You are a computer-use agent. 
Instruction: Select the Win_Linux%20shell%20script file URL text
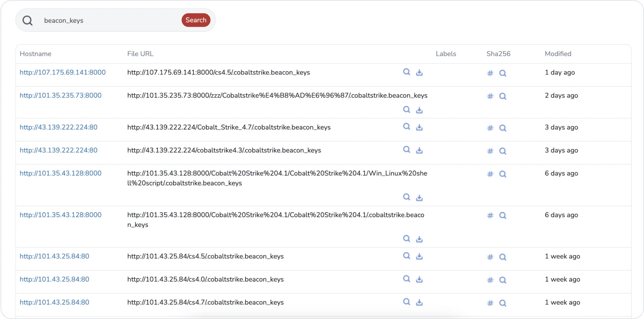[278, 178]
